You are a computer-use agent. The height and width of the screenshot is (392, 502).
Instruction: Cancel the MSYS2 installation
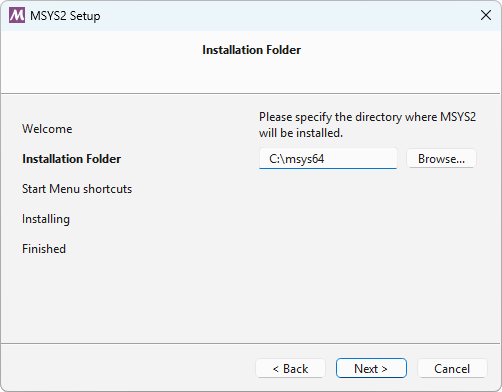[452, 368]
